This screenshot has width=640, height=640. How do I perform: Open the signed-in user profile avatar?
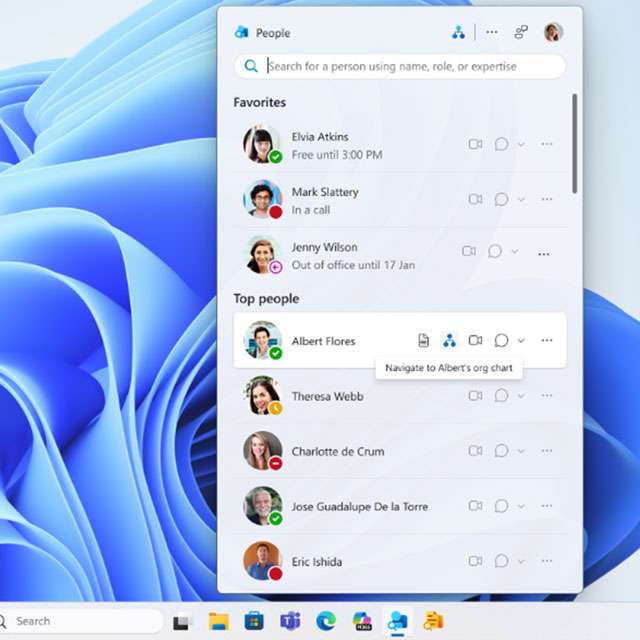pyautogui.click(x=553, y=32)
